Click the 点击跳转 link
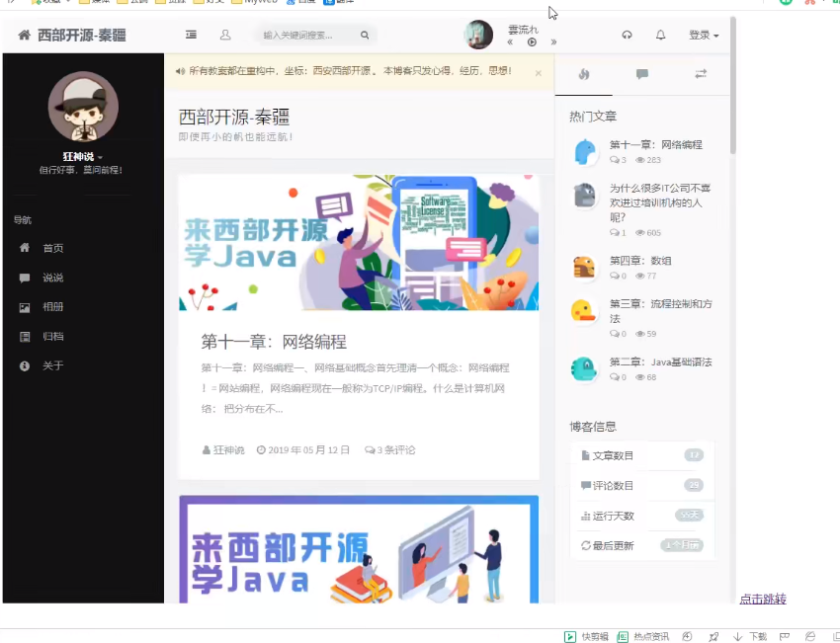The image size is (840, 643). click(x=763, y=600)
